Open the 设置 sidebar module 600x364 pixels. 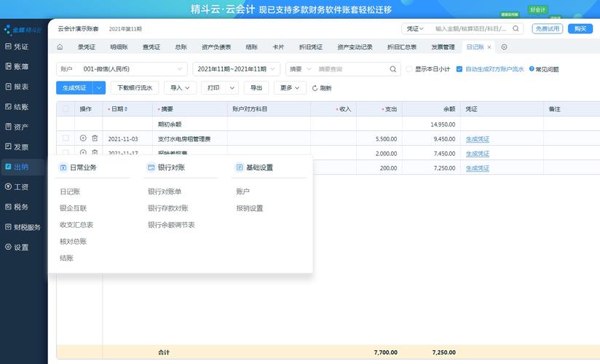(x=17, y=248)
